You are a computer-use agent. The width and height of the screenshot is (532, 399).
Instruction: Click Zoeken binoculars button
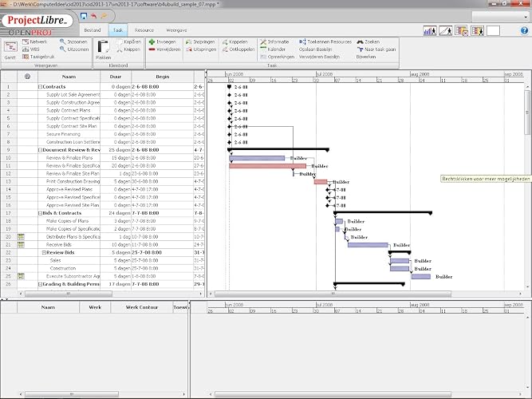368,41
